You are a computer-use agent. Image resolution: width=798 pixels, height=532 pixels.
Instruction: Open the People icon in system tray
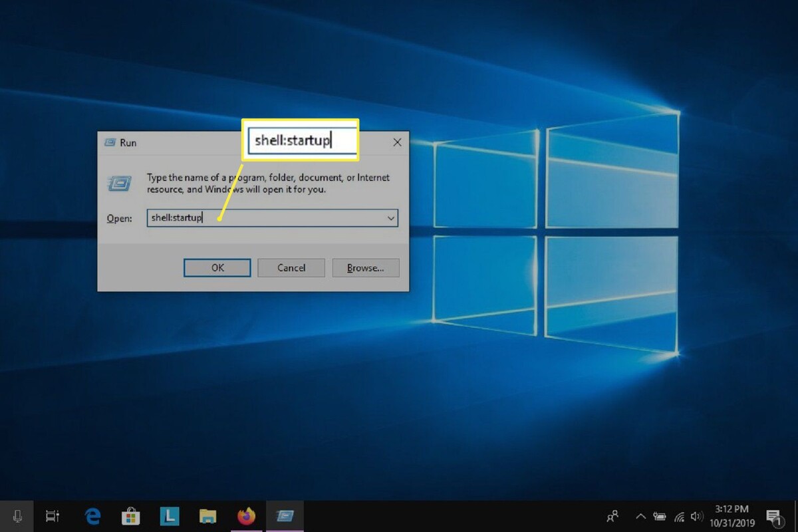point(612,516)
